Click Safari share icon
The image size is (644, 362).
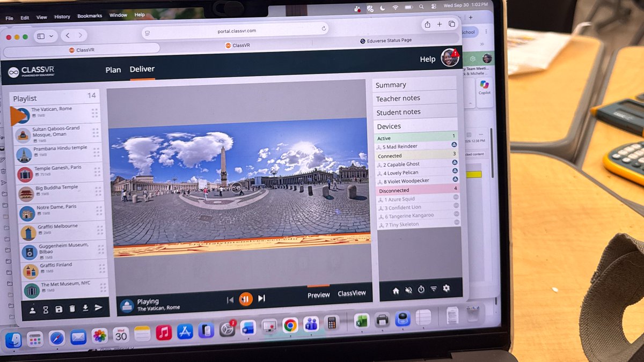(x=427, y=25)
